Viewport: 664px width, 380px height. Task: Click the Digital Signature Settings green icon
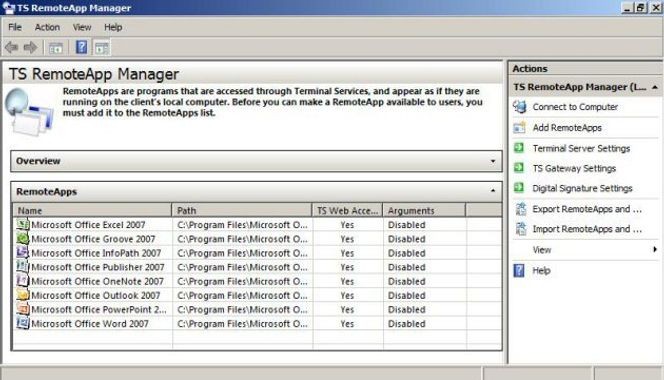pyautogui.click(x=519, y=188)
